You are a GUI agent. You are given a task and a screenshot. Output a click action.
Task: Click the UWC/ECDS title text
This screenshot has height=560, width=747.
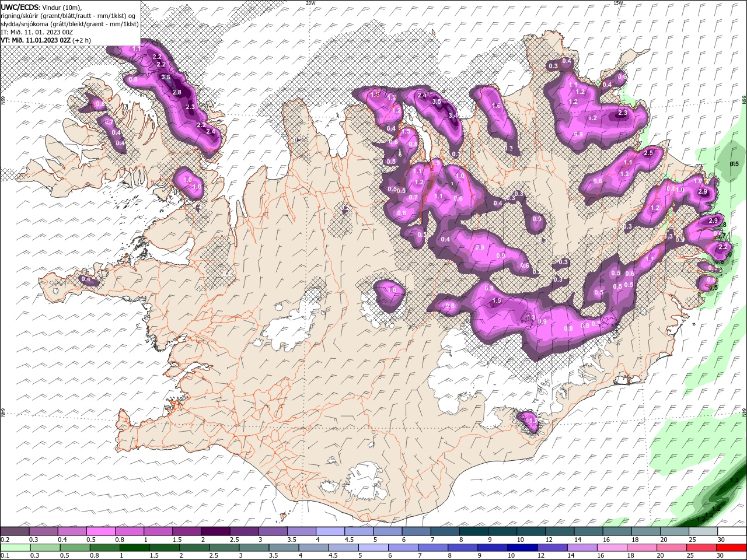(19, 7)
